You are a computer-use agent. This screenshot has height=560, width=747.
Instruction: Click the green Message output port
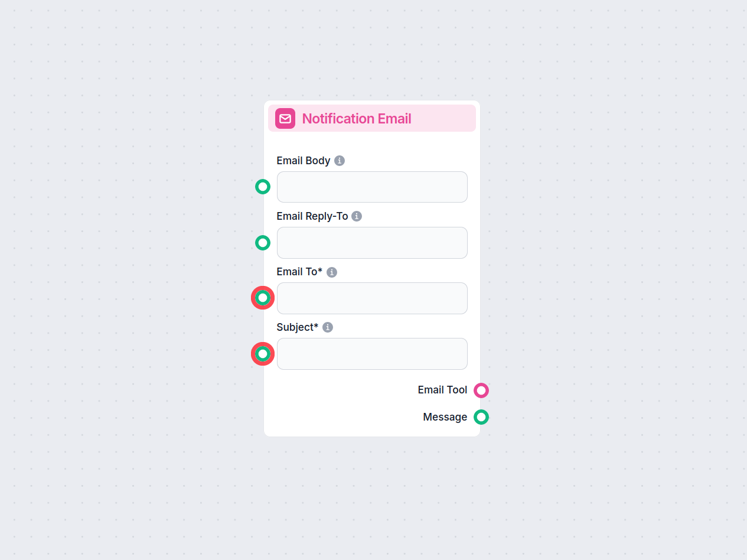click(x=481, y=417)
